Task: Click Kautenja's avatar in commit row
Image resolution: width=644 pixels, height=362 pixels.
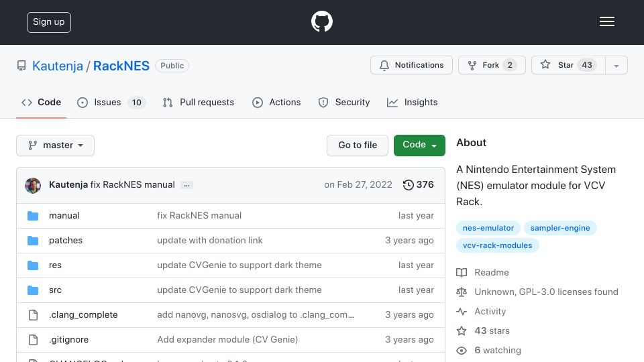Action: click(x=33, y=186)
